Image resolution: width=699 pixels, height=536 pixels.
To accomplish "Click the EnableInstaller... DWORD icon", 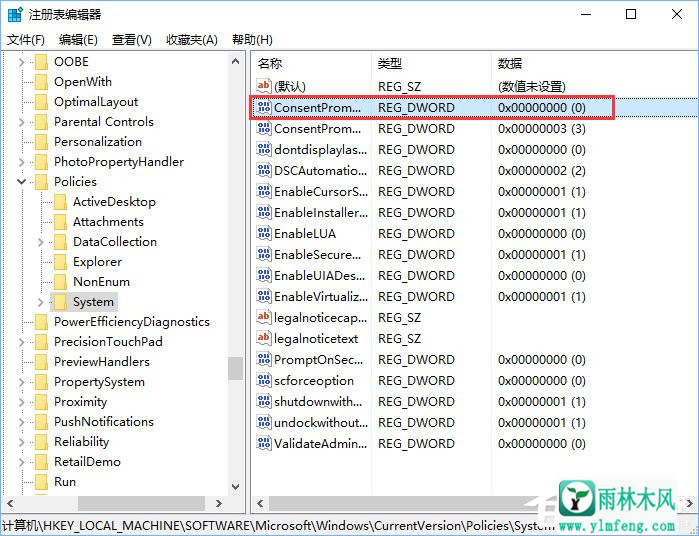I will click(263, 212).
